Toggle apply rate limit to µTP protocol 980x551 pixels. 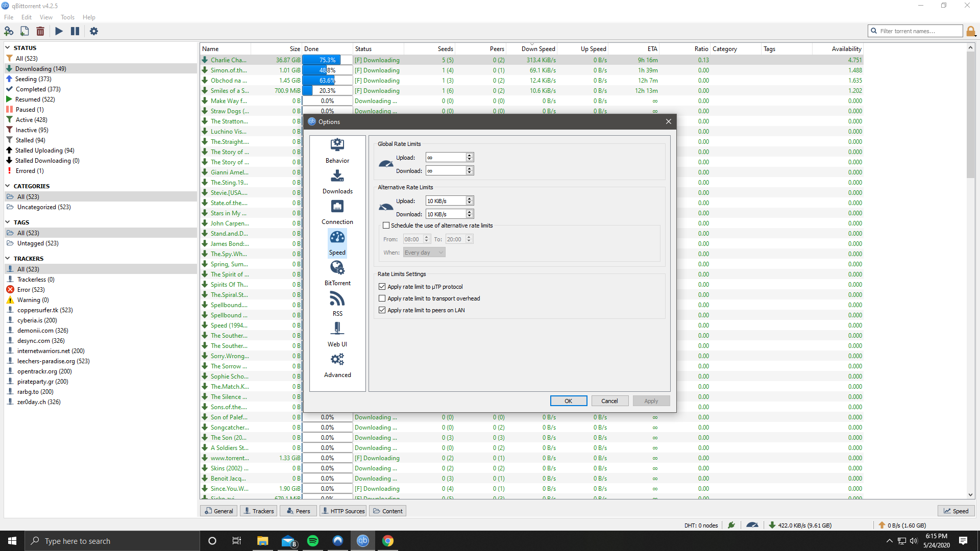(x=382, y=287)
